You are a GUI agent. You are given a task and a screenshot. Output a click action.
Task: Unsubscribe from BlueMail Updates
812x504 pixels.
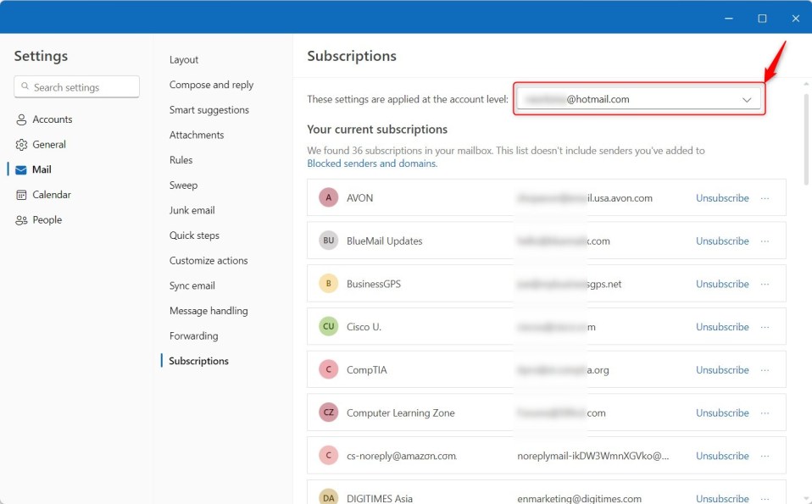tap(722, 241)
